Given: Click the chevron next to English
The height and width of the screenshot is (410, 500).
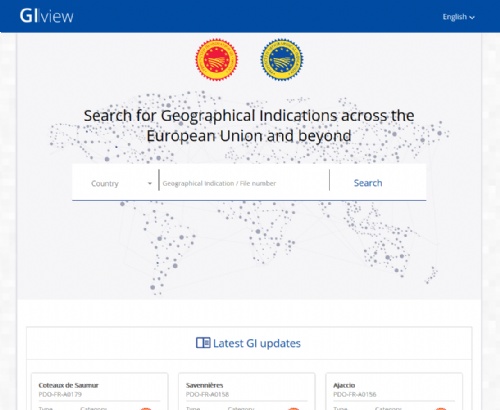Looking at the screenshot, I should pyautogui.click(x=472, y=17).
